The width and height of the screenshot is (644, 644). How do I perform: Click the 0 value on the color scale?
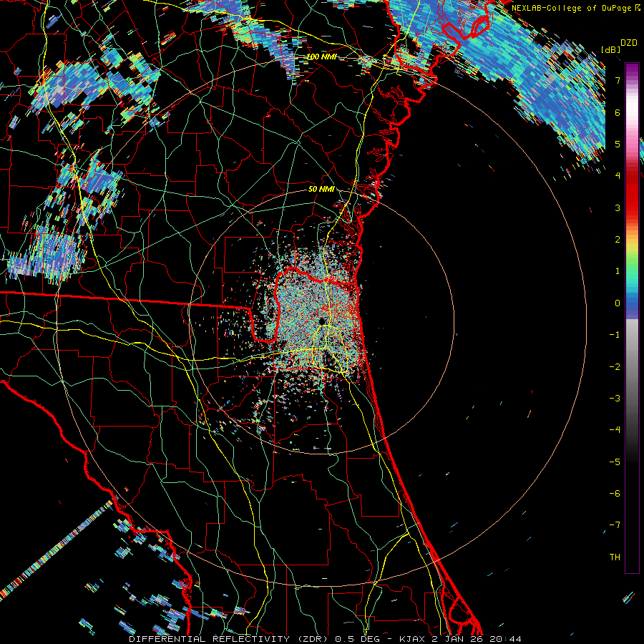[618, 303]
